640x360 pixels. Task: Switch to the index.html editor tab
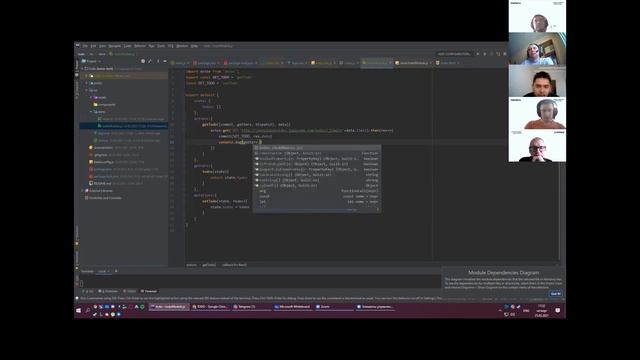coord(447,63)
